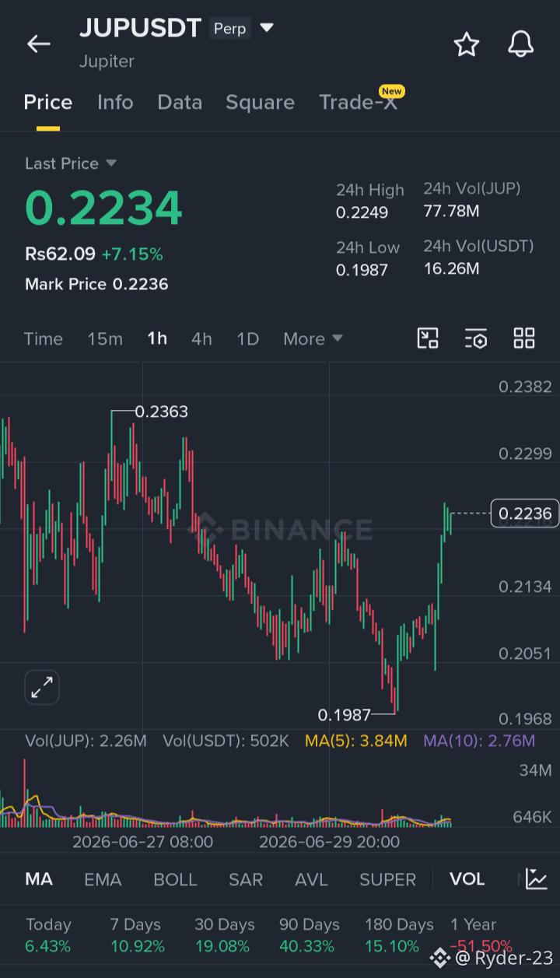Click the 0.2234 last price value
Viewport: 560px width, 978px height.
pos(103,208)
